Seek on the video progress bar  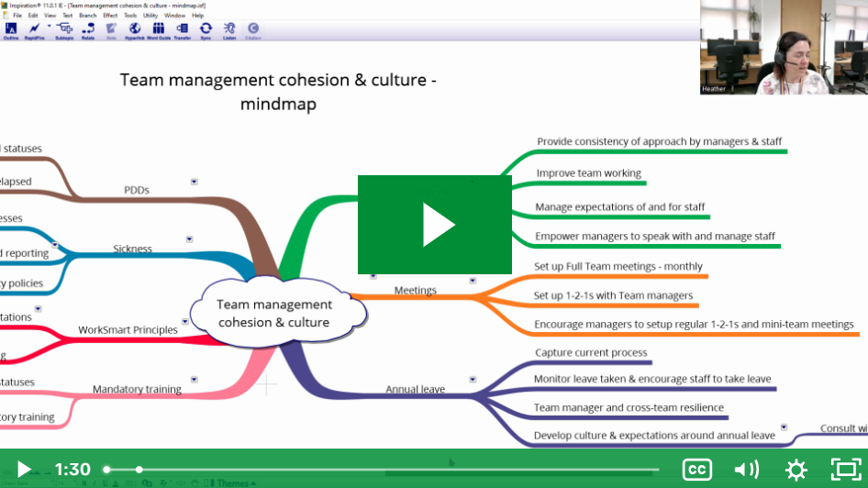pos(382,470)
